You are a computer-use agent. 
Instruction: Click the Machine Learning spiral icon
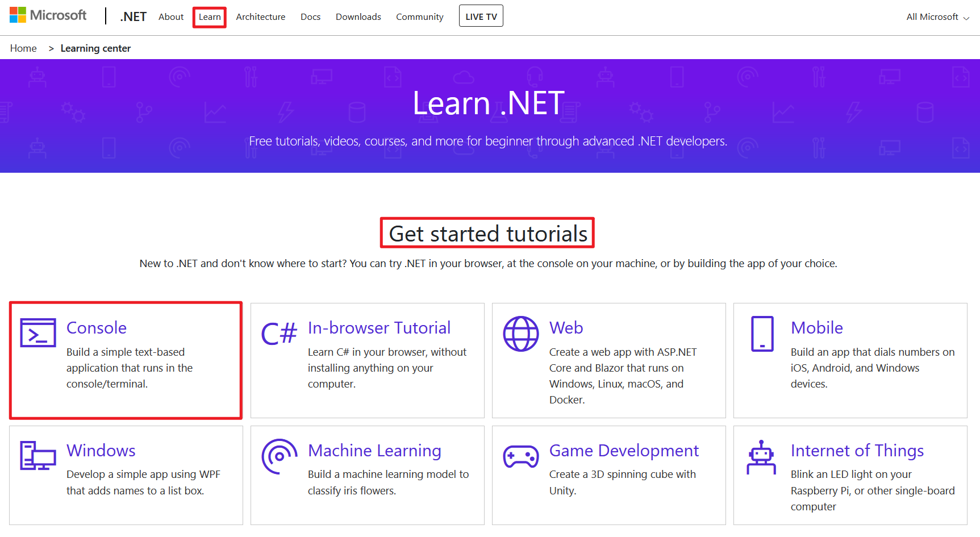tap(279, 456)
